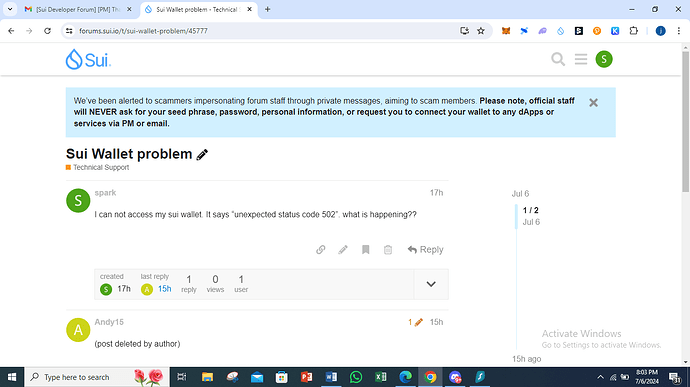Dismiss the scam warning banner
This screenshot has height=387, width=690.
593,103
